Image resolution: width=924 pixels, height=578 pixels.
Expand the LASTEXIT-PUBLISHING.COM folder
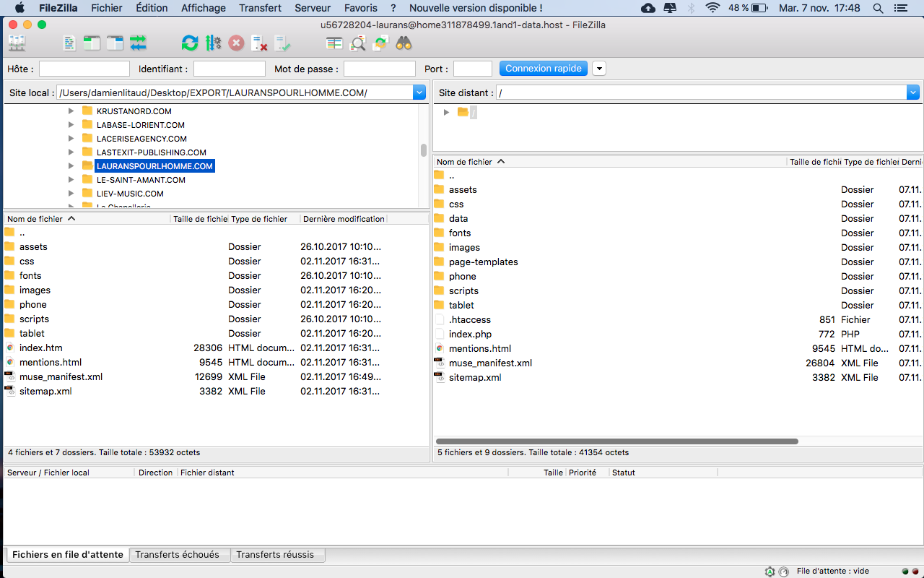tap(71, 152)
